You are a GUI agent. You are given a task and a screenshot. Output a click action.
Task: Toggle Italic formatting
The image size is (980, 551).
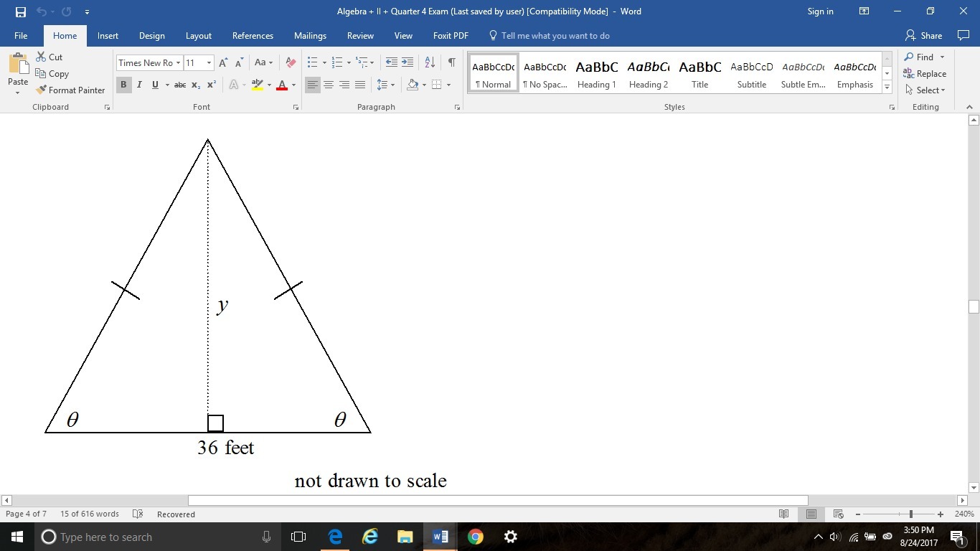point(139,85)
